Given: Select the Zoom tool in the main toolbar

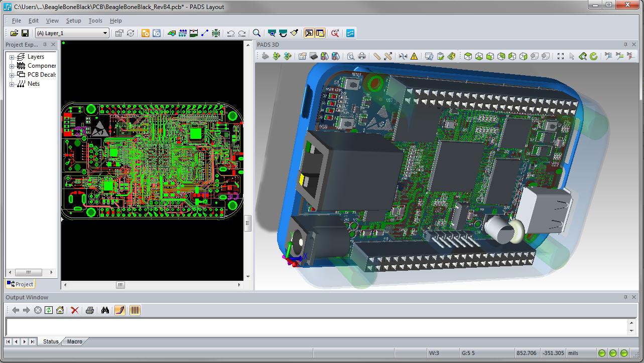Looking at the screenshot, I should [257, 33].
